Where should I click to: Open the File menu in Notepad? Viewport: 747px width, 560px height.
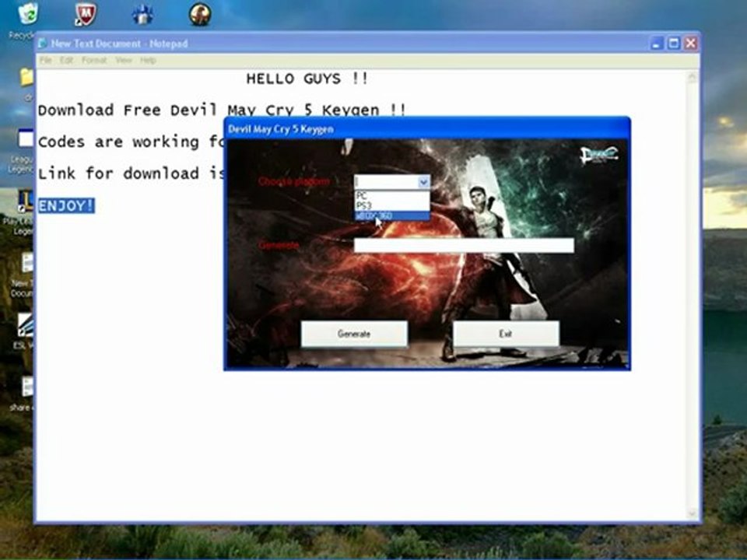46,60
